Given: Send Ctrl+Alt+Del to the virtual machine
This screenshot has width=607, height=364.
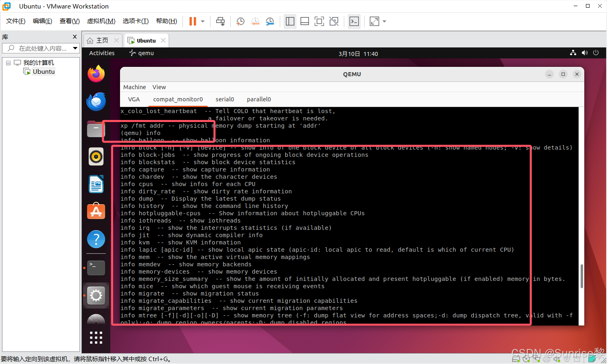Looking at the screenshot, I should (x=220, y=21).
